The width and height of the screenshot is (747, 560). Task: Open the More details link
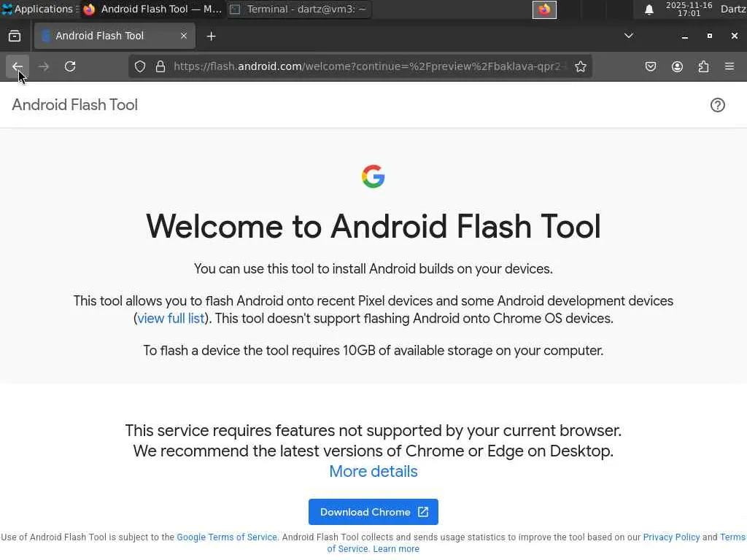pyautogui.click(x=373, y=472)
